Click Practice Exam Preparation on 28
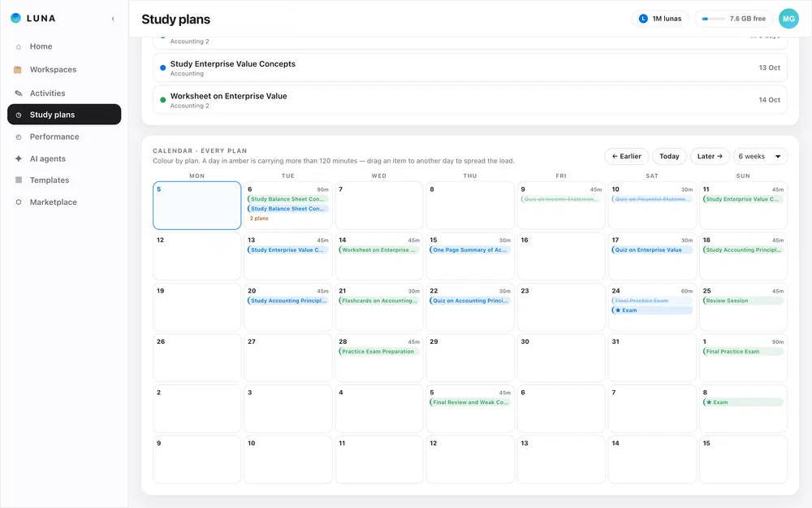The height and width of the screenshot is (508, 812). tap(379, 351)
